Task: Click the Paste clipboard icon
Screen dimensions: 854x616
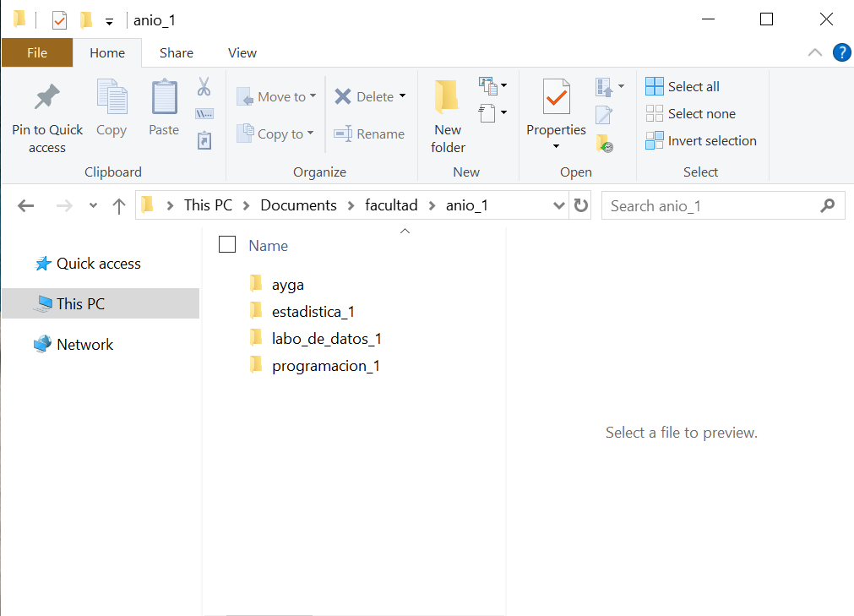Action: point(164,98)
